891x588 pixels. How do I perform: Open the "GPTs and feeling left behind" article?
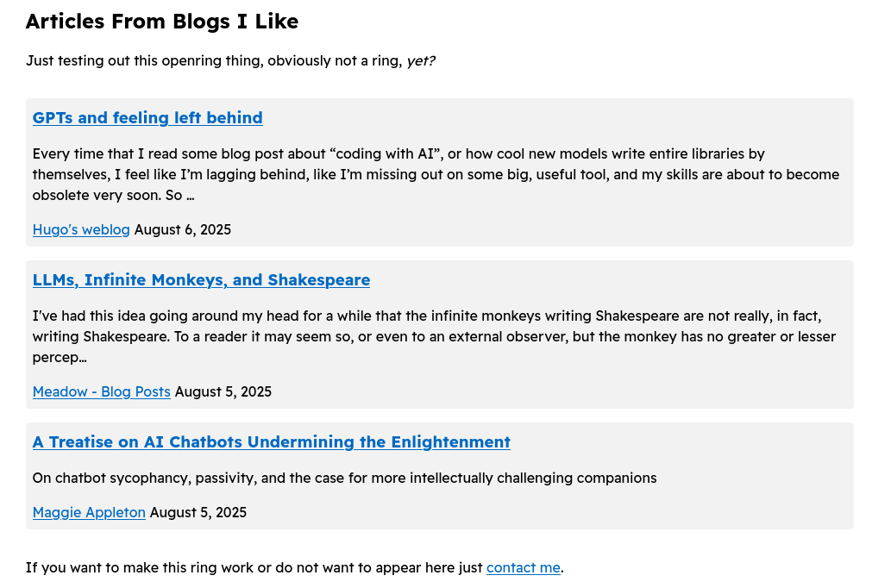click(147, 117)
